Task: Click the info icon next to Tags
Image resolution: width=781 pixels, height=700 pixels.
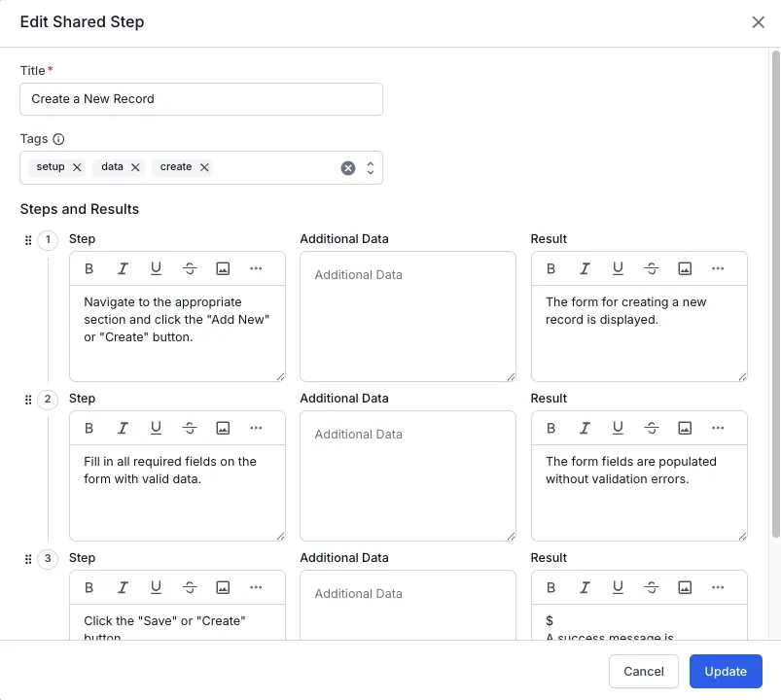Action: click(56, 138)
